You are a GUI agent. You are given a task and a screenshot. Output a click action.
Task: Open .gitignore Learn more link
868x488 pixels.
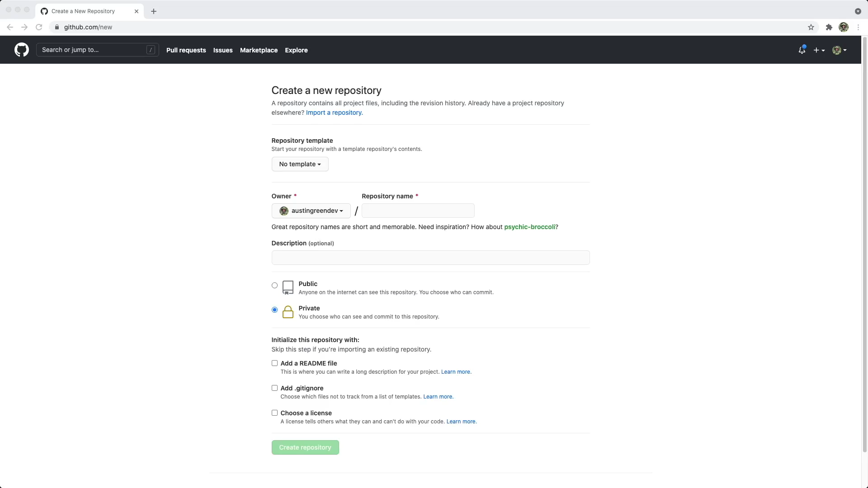click(x=438, y=397)
